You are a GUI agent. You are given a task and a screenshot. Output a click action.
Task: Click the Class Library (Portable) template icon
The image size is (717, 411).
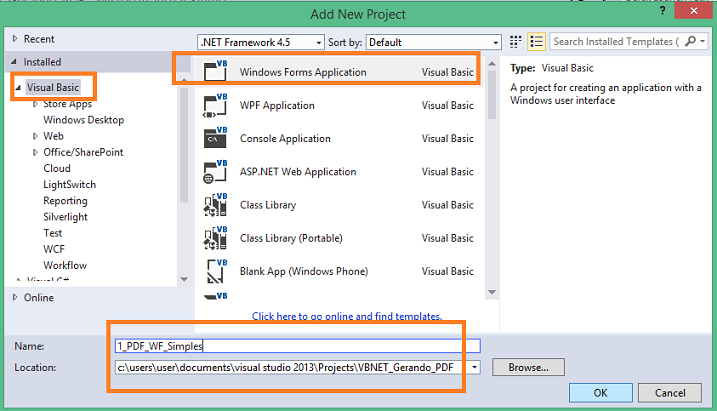click(x=215, y=238)
